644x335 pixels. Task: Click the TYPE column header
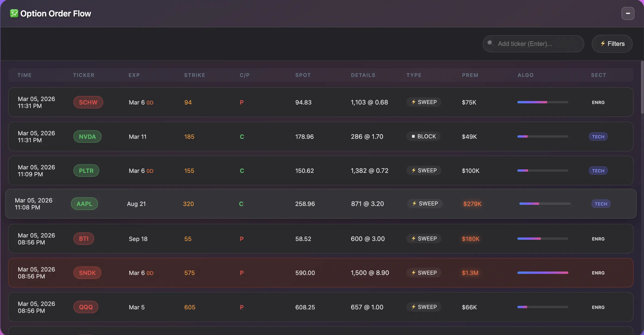[414, 75]
